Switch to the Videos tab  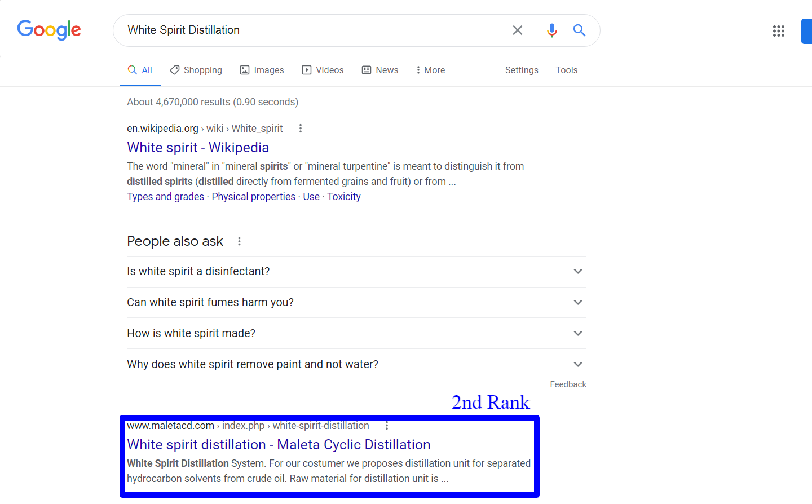click(x=323, y=70)
